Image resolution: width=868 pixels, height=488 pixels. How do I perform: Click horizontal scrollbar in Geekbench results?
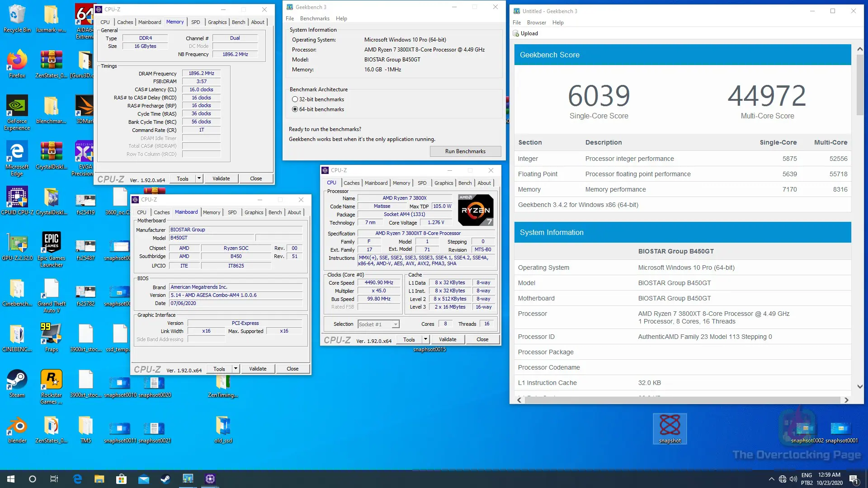pos(682,400)
